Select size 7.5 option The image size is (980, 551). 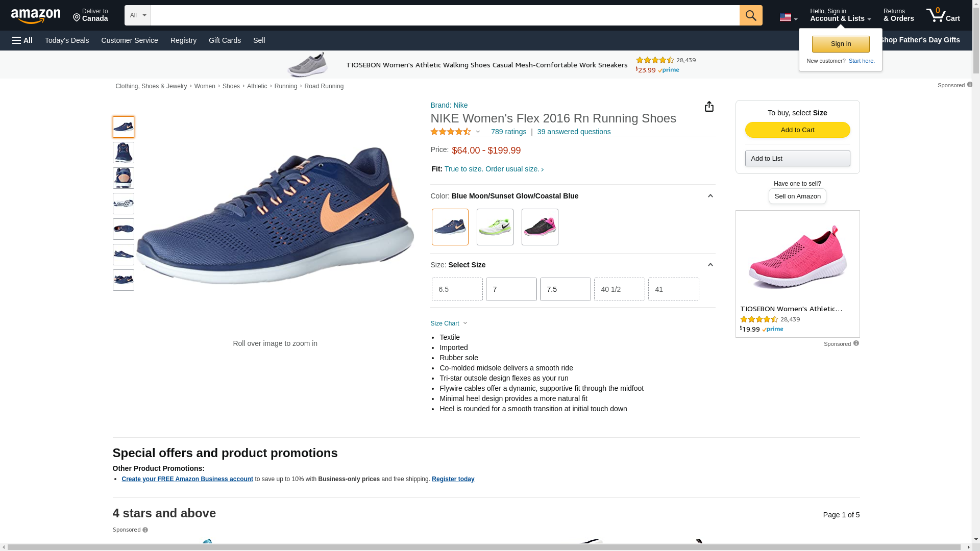(x=565, y=289)
